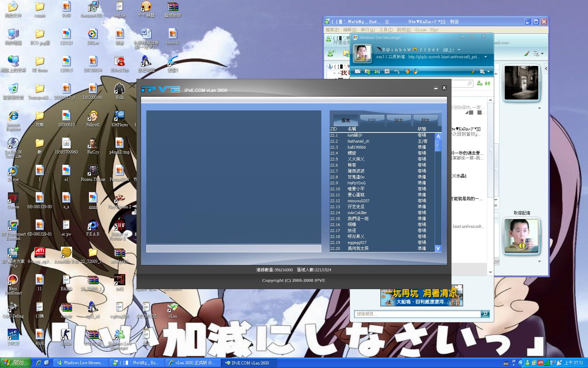
Task: Click the paintbrush color scheme icon
Action: (x=473, y=71)
